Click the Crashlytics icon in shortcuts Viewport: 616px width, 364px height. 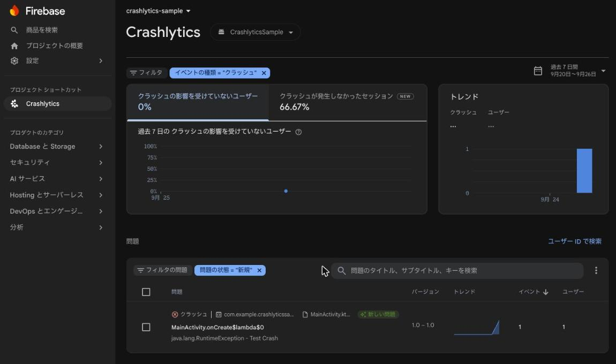[14, 104]
